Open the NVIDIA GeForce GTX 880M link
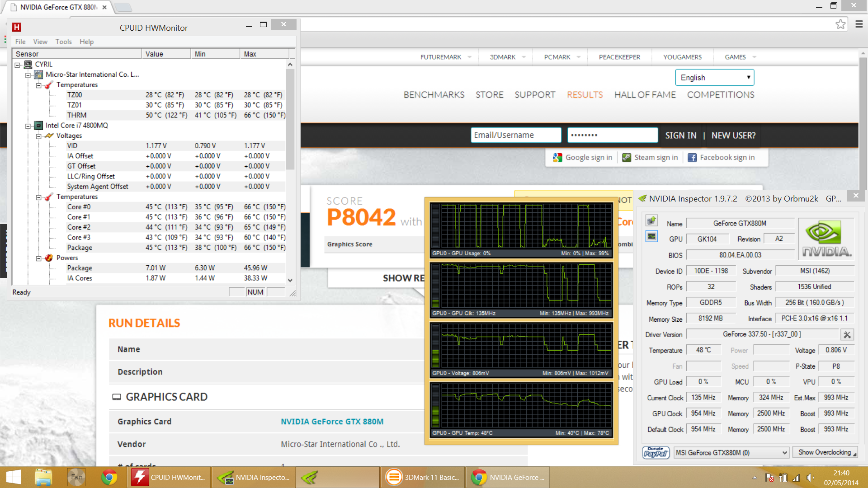 point(332,422)
